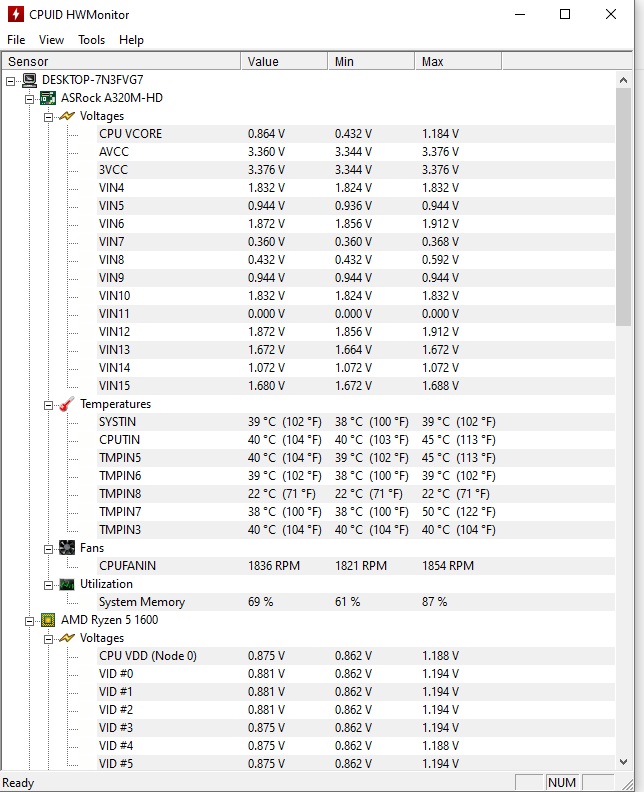
Task: Select the VID #5 row
Action: pyautogui.click(x=356, y=764)
